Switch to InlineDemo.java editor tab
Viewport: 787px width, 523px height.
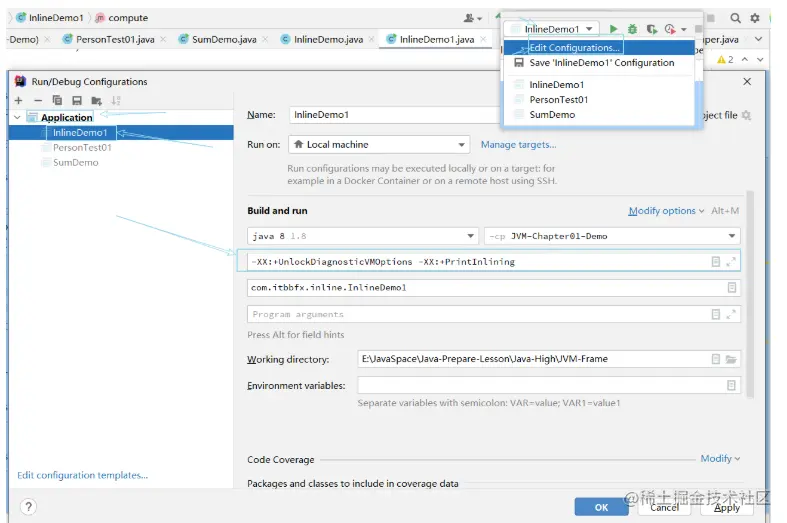click(328, 39)
